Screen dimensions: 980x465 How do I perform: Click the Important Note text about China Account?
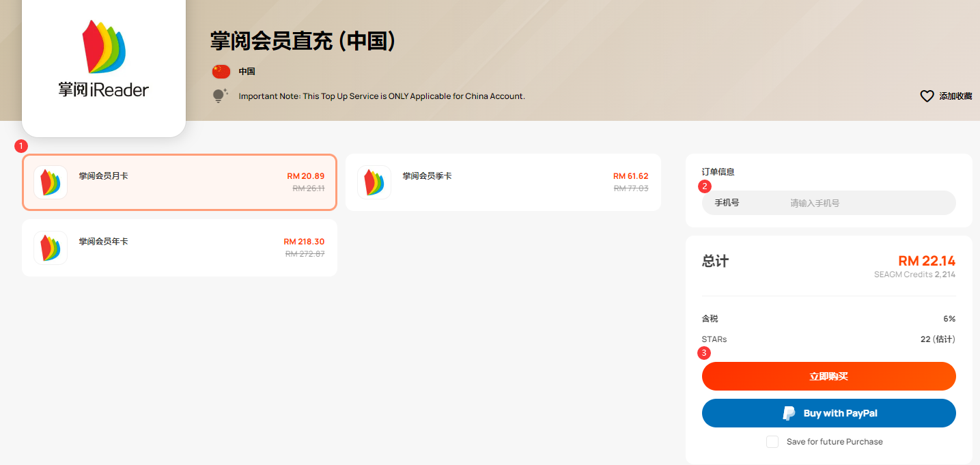pos(382,96)
